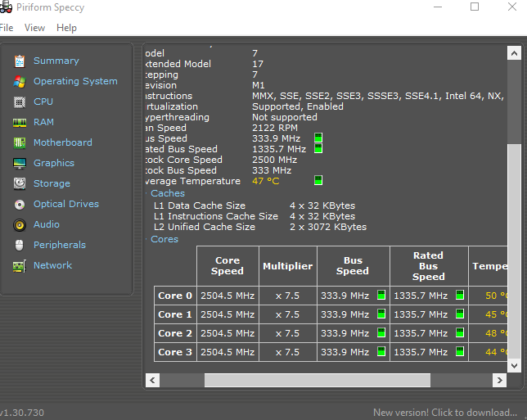Click Core 3 Bus Speed graph icon

click(x=381, y=351)
